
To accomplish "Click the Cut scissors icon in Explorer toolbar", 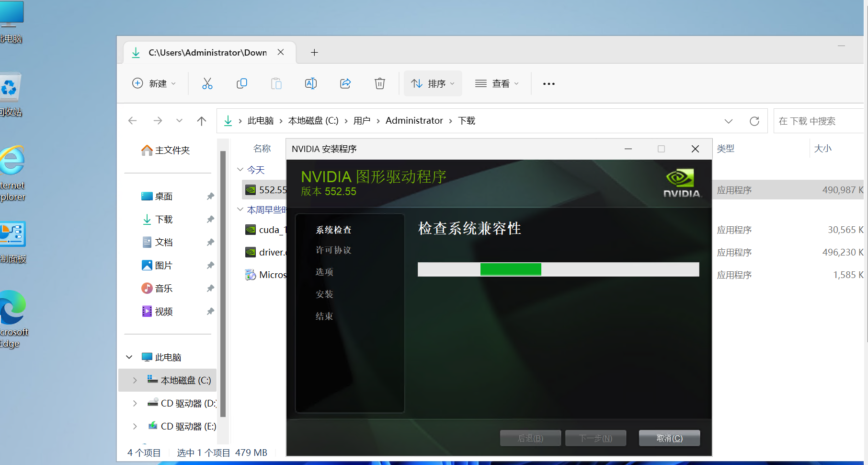I will (207, 83).
